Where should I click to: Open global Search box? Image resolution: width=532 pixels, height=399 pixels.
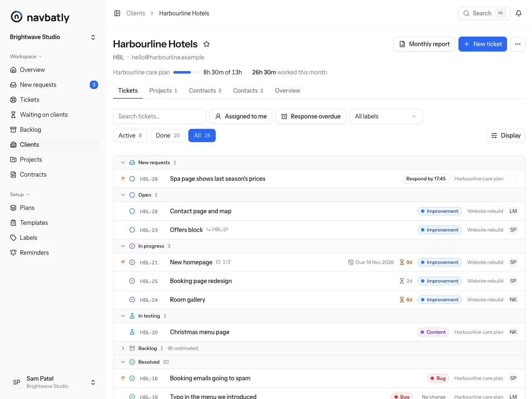pyautogui.click(x=484, y=13)
